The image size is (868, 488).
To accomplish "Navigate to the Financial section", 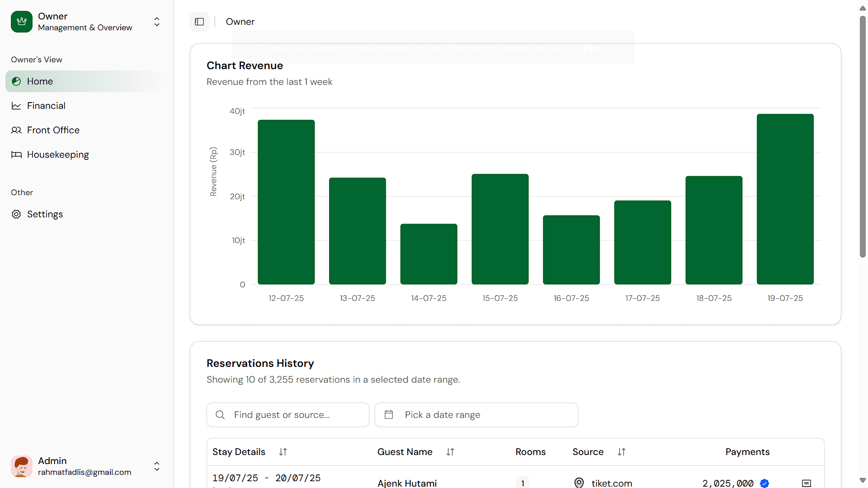I will (46, 106).
